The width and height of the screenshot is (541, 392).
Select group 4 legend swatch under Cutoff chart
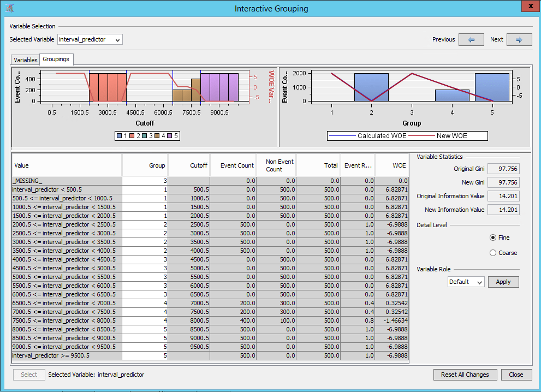tap(157, 135)
